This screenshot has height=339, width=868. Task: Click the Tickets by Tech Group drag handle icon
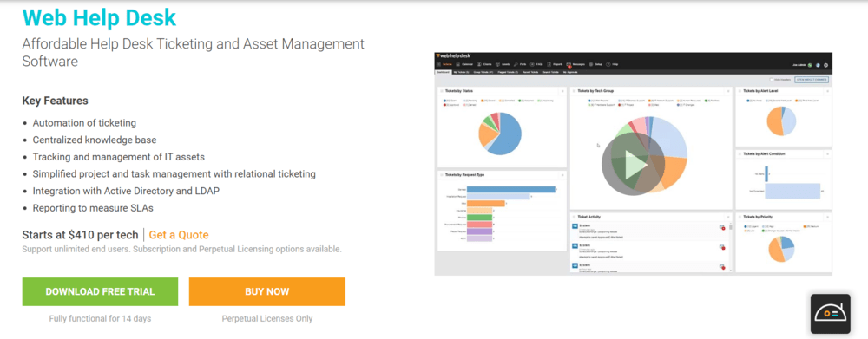pyautogui.click(x=574, y=91)
